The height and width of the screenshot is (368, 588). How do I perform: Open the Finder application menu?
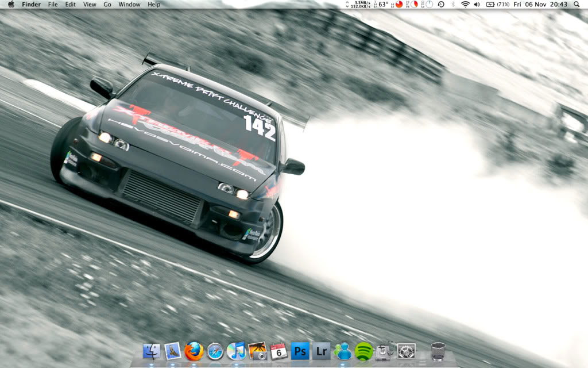click(31, 4)
